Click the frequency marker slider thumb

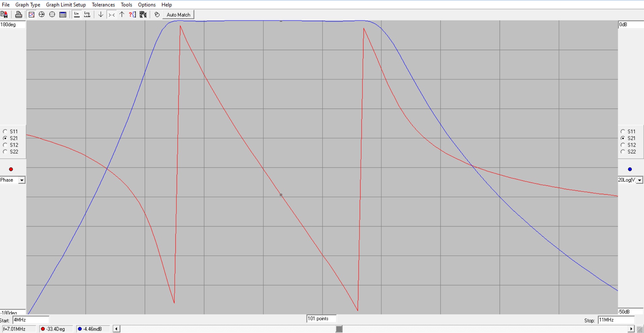[339, 329]
